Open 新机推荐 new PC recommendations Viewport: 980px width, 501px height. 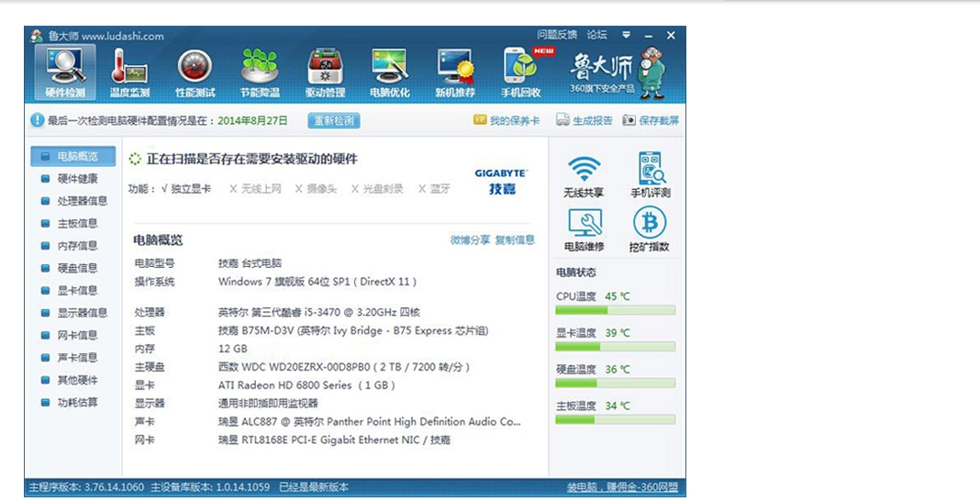click(455, 72)
